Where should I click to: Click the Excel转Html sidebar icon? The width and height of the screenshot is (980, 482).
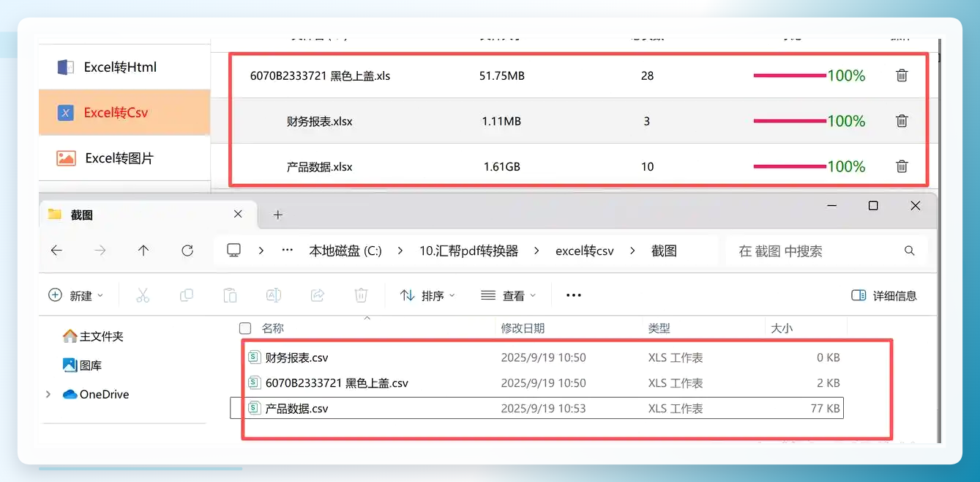click(x=66, y=67)
